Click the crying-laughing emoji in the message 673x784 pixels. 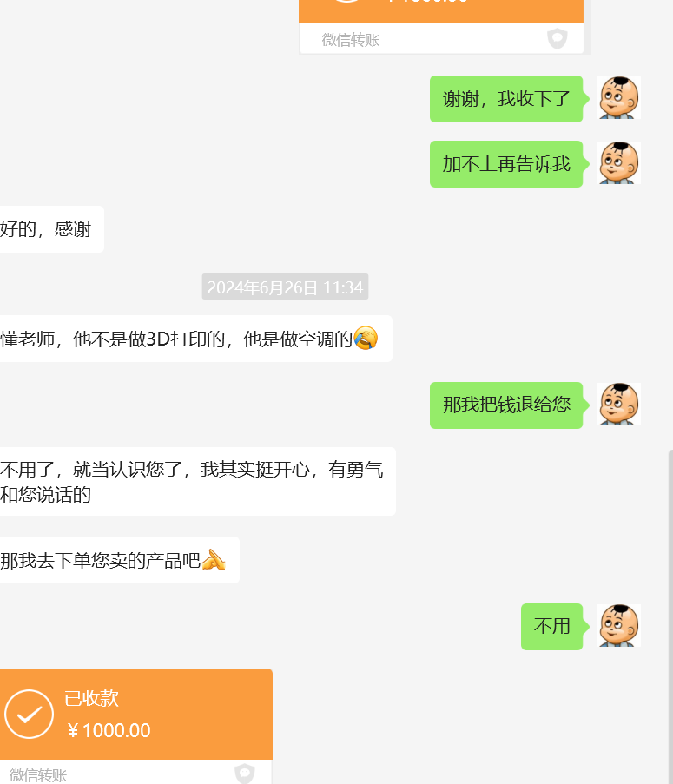366,338
